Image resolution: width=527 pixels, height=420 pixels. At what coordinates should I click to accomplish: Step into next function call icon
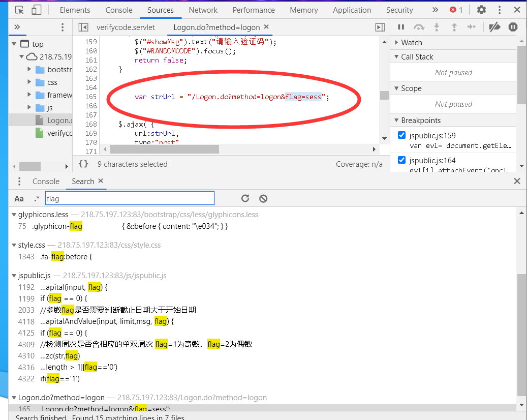pos(437,27)
